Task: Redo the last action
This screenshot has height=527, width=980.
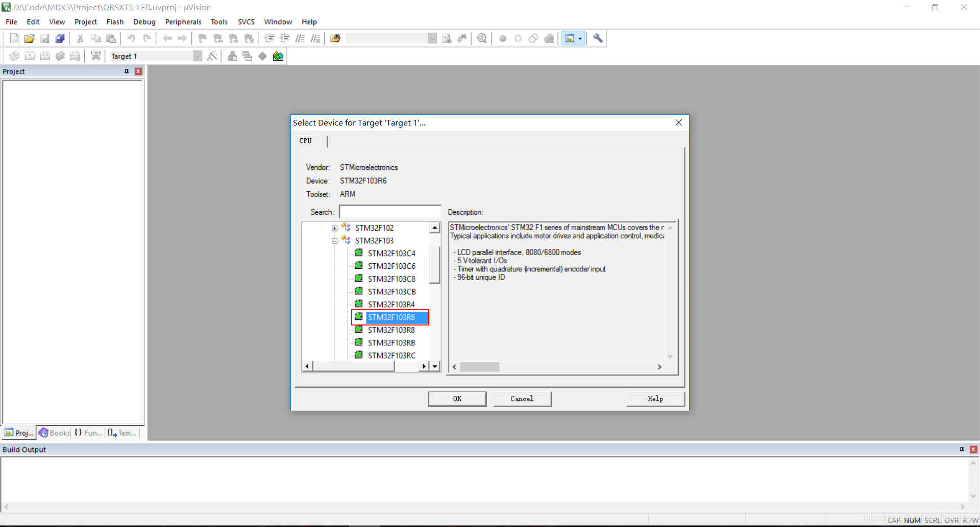Action: coord(146,38)
